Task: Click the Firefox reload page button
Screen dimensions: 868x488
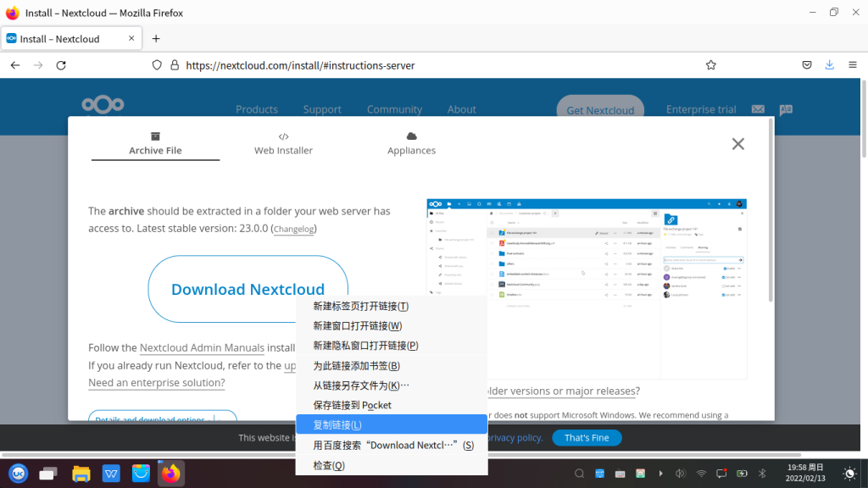Action: coord(61,65)
